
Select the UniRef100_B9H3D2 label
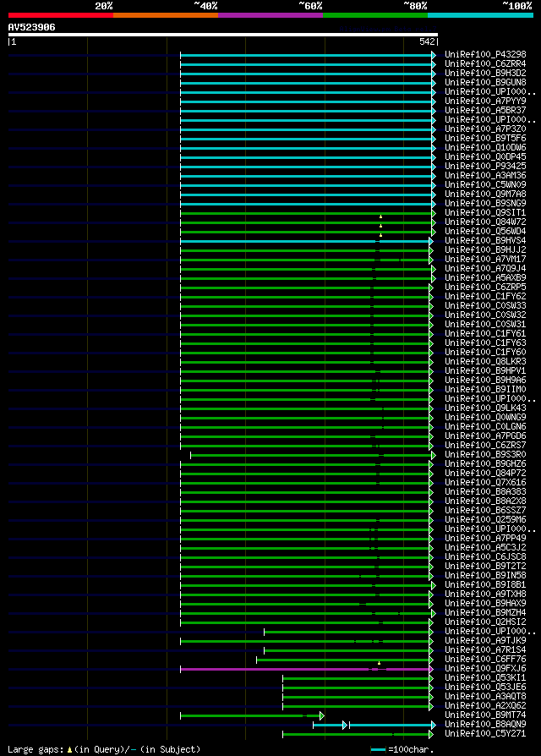485,74
